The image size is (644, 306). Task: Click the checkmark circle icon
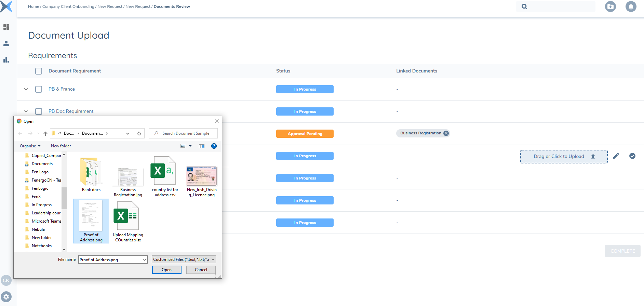click(632, 156)
